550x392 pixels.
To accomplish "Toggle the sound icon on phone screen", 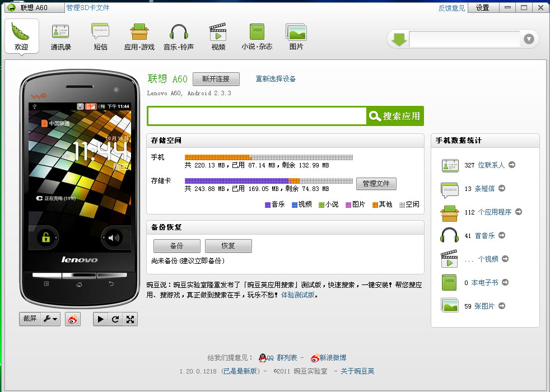I will (x=113, y=238).
